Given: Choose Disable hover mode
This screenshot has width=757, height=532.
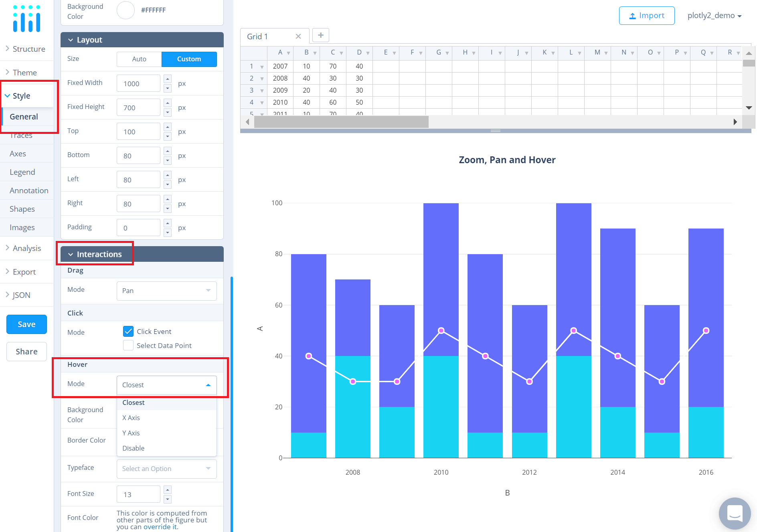Looking at the screenshot, I should click(167, 448).
